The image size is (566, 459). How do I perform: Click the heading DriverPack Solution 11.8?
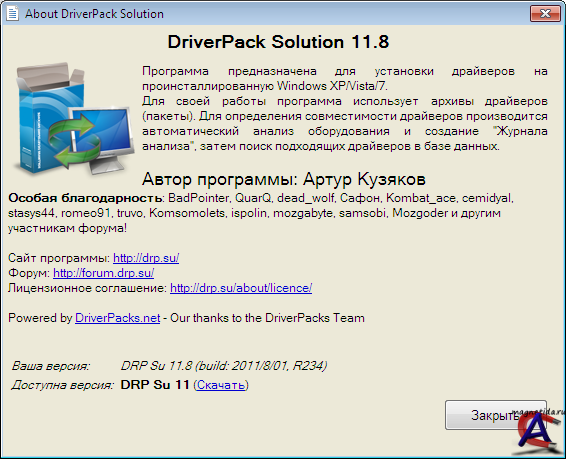click(278, 42)
